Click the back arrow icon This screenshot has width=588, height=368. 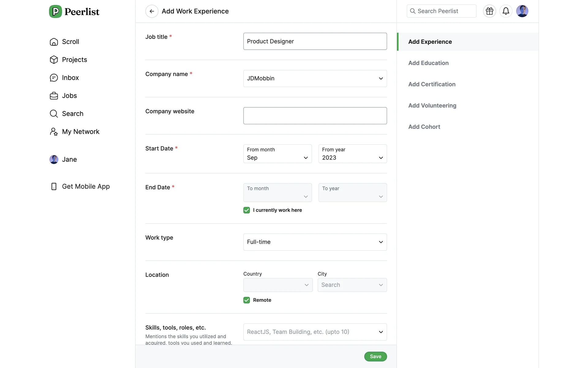[152, 11]
